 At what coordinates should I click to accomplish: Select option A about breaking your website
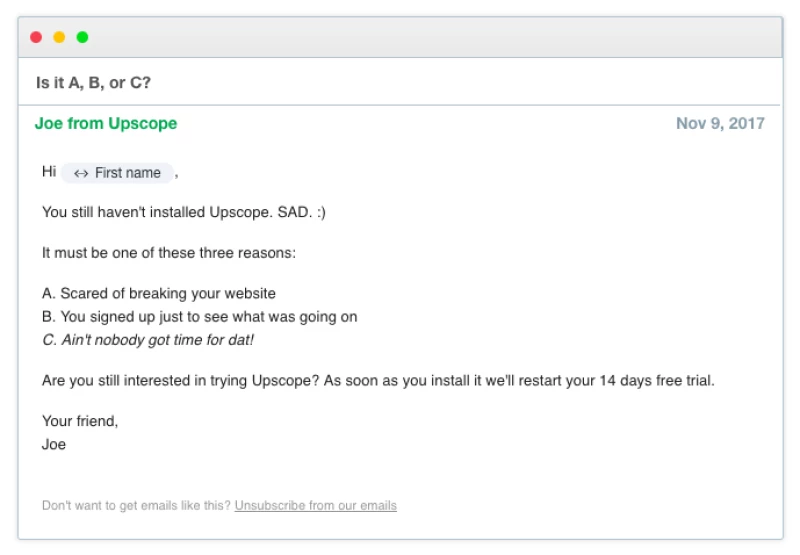pos(159,293)
